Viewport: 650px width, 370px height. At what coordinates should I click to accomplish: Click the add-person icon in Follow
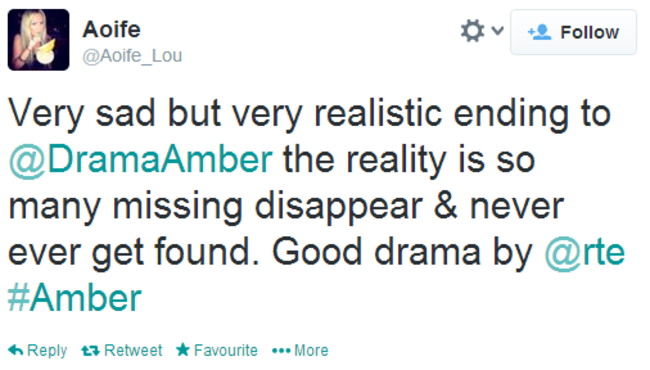[539, 32]
